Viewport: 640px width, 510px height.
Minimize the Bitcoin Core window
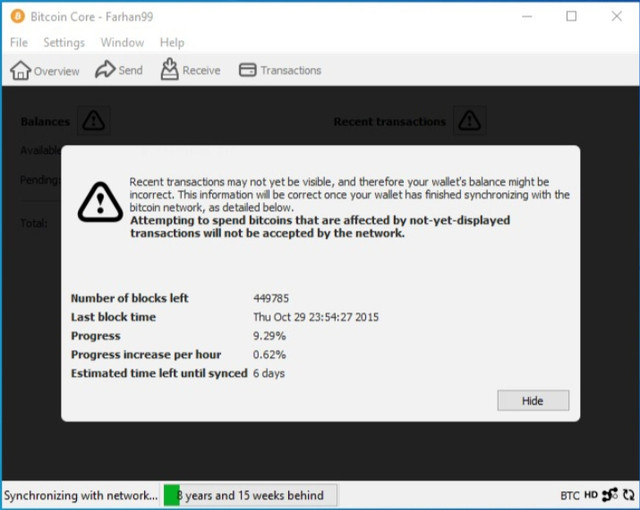[x=527, y=16]
